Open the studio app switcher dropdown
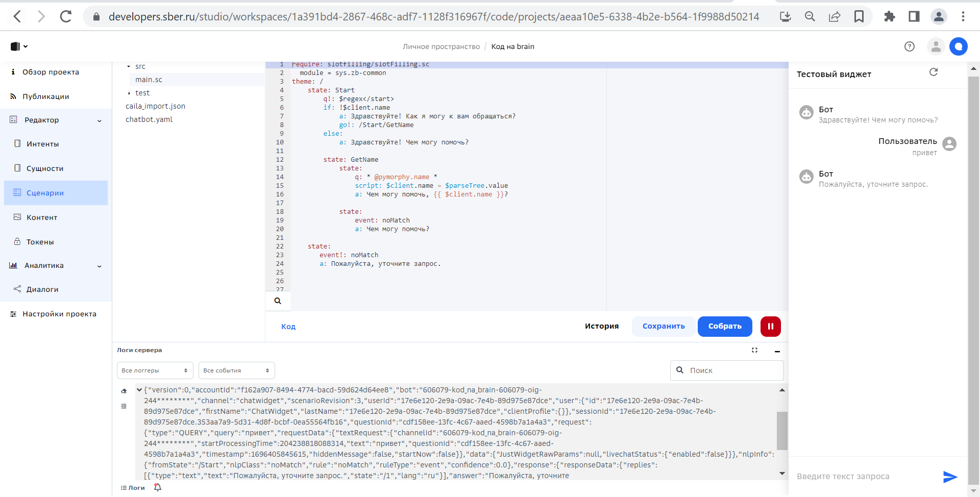Image resolution: width=980 pixels, height=497 pixels. (x=19, y=46)
